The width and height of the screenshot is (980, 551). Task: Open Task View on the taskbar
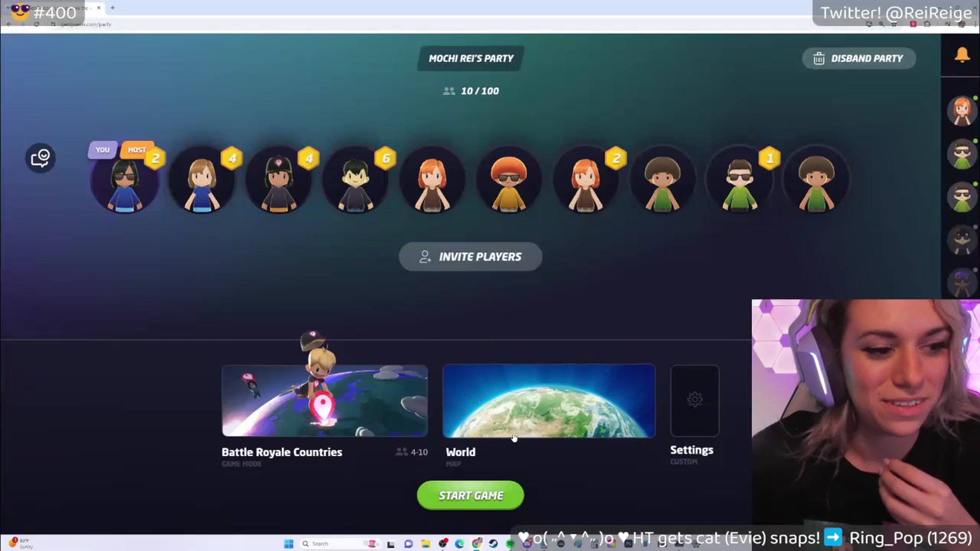pos(391,544)
